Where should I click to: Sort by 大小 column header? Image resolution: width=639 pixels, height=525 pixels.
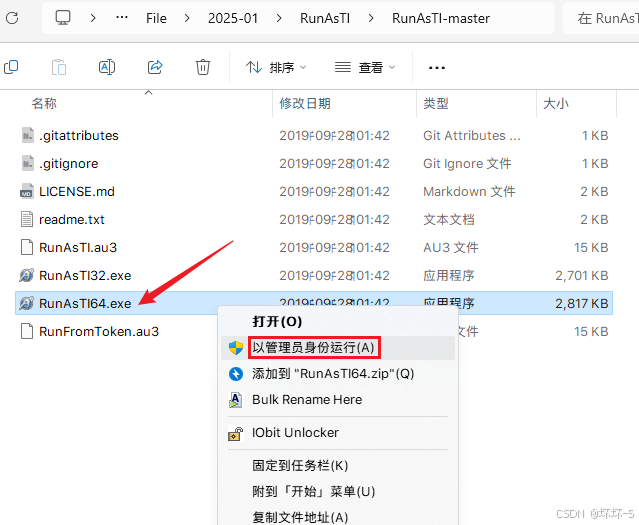point(555,104)
